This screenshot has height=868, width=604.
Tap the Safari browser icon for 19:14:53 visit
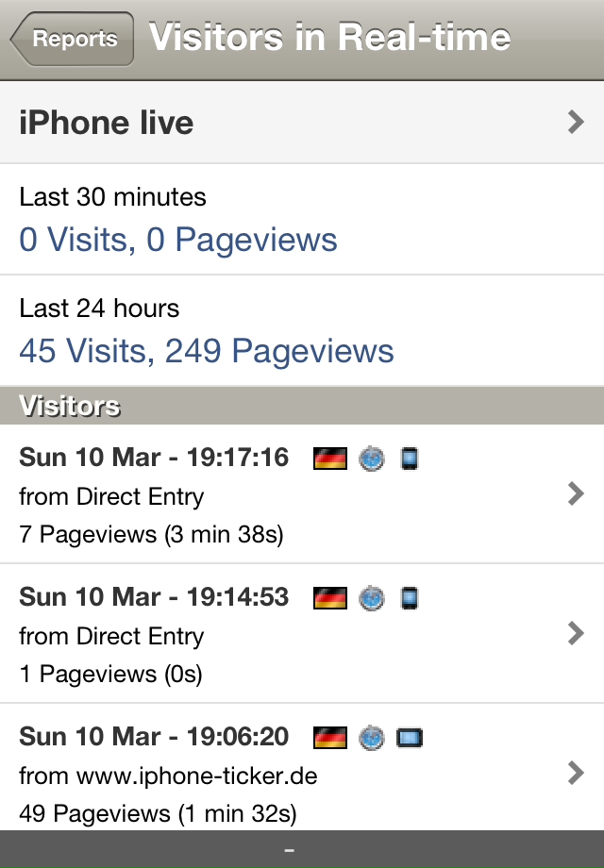pyautogui.click(x=372, y=598)
